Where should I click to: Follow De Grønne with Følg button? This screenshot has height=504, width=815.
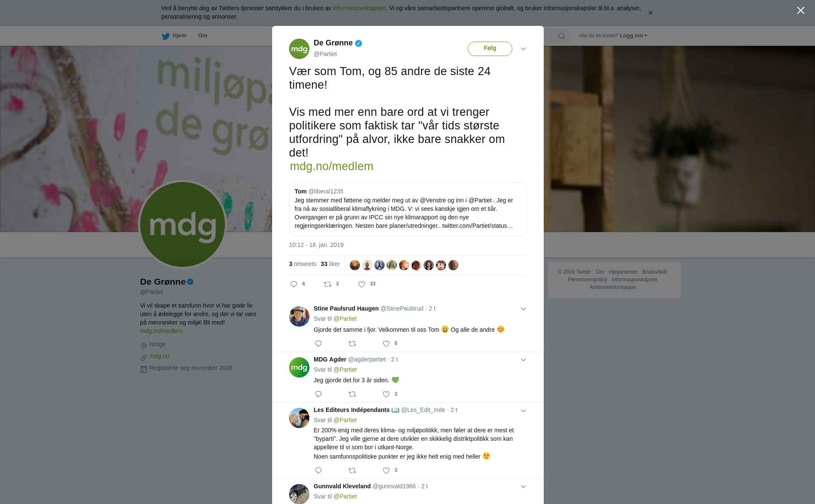click(490, 48)
